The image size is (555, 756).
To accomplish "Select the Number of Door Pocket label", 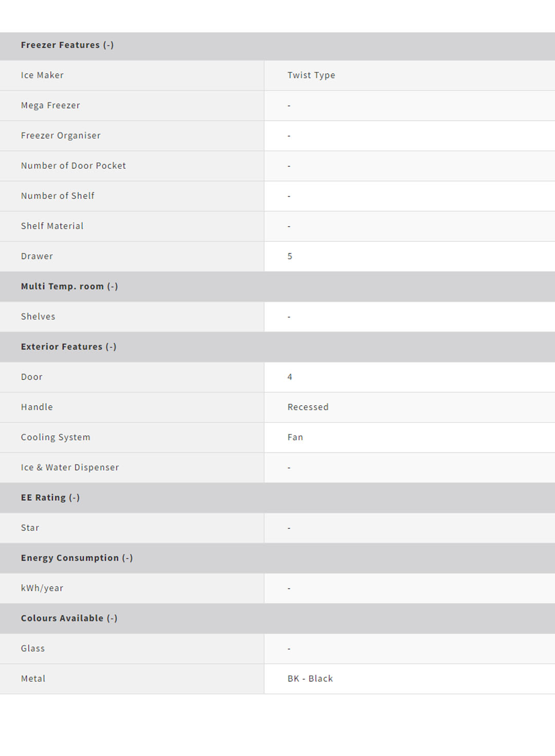I will click(x=73, y=166).
